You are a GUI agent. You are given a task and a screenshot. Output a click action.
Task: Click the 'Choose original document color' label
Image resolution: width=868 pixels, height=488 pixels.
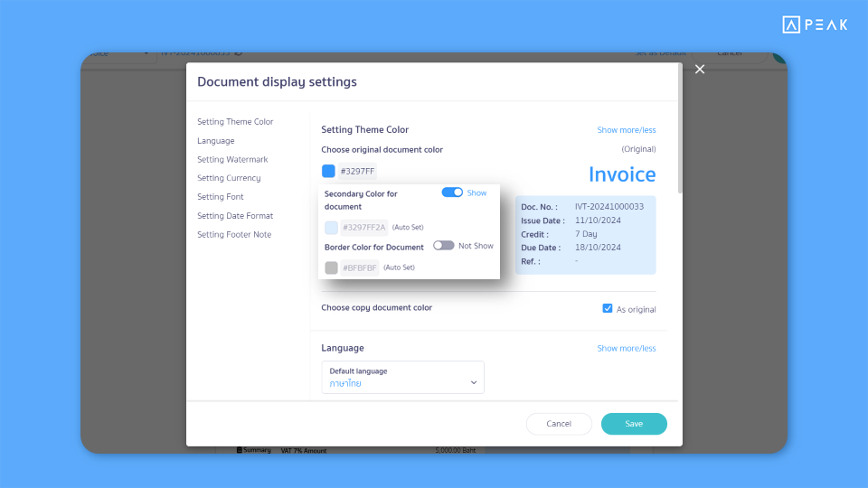(x=382, y=149)
